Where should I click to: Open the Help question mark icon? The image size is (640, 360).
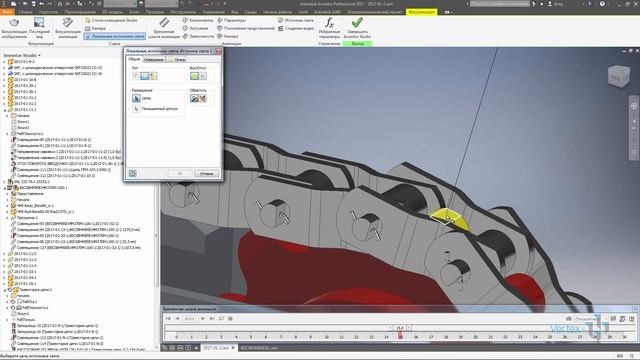tap(602, 4)
